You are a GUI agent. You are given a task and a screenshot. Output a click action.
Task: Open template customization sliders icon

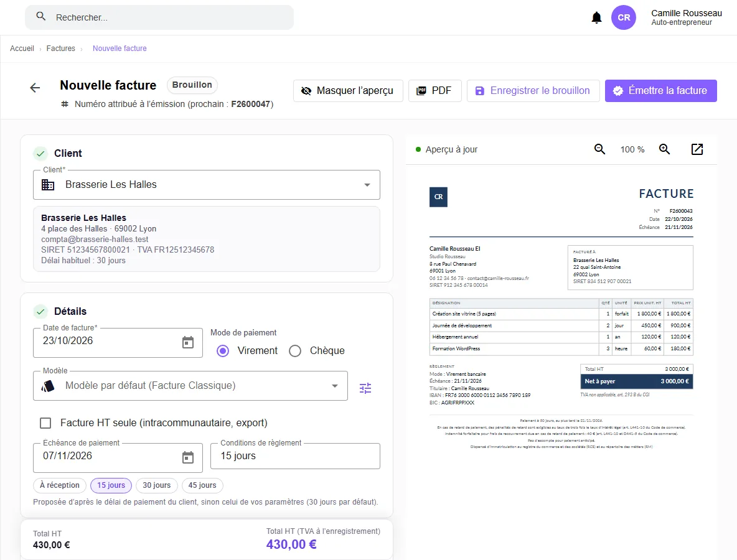365,388
